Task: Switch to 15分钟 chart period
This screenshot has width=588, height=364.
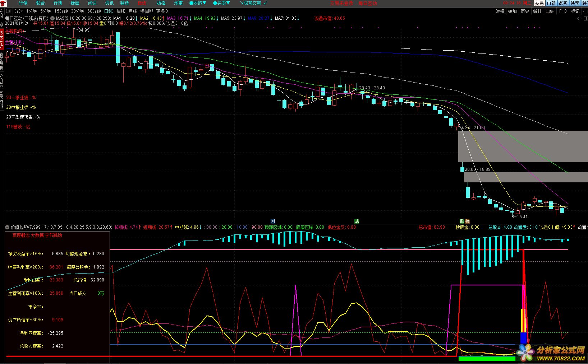Action: 61,11
